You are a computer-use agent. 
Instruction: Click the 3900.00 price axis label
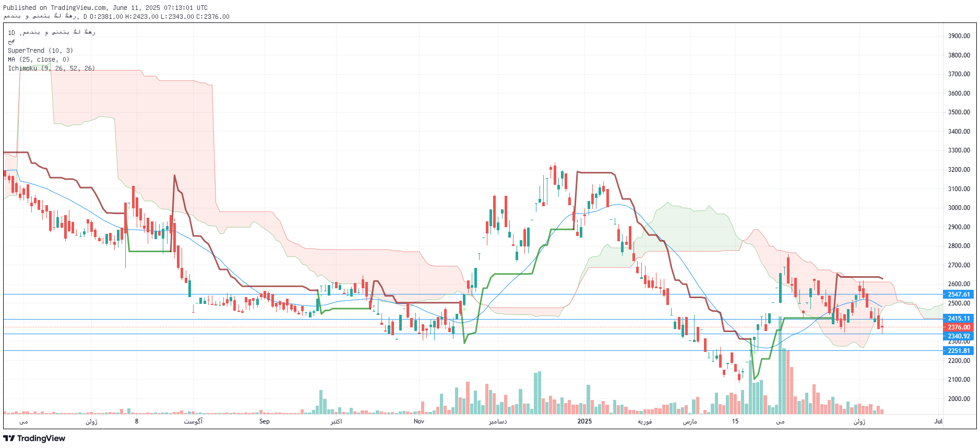959,36
